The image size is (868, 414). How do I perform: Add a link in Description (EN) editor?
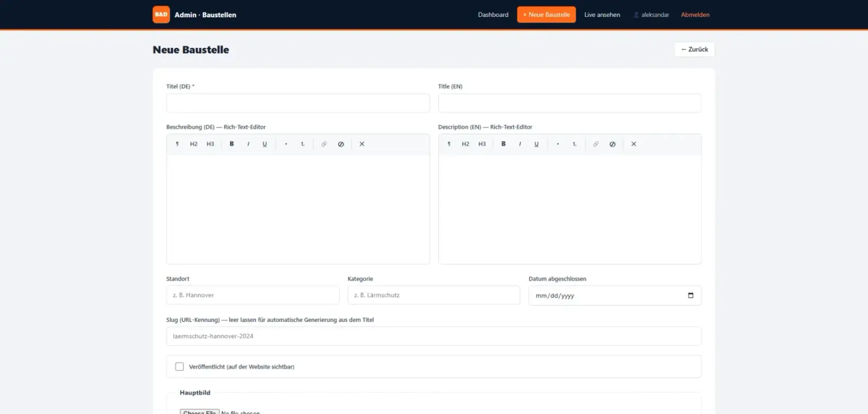coord(596,144)
